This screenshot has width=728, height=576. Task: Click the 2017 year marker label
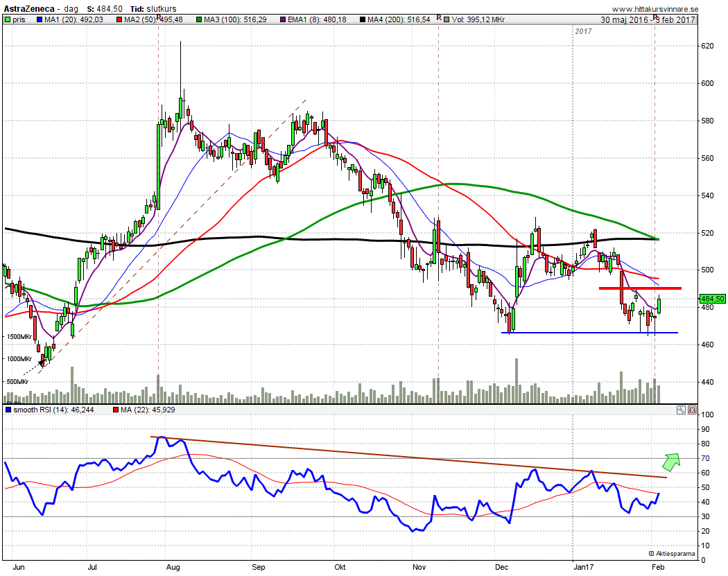tap(584, 31)
